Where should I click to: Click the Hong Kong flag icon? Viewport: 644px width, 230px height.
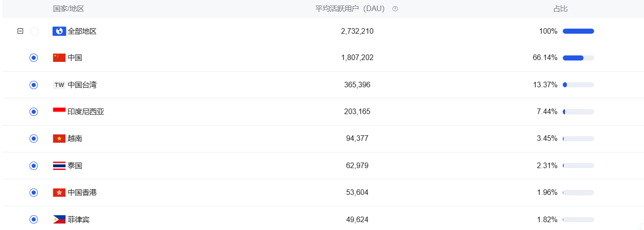tap(59, 192)
